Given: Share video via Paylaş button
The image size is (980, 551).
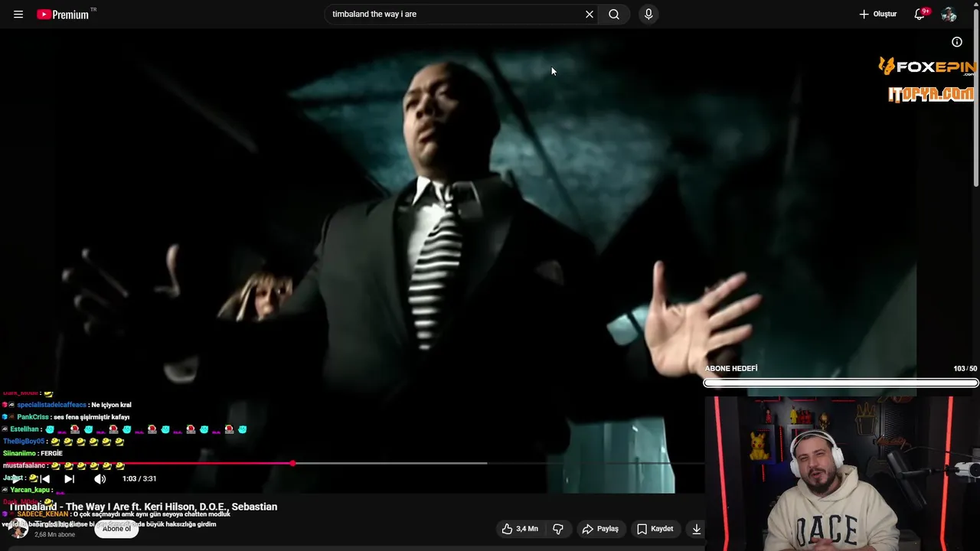Looking at the screenshot, I should [x=600, y=529].
